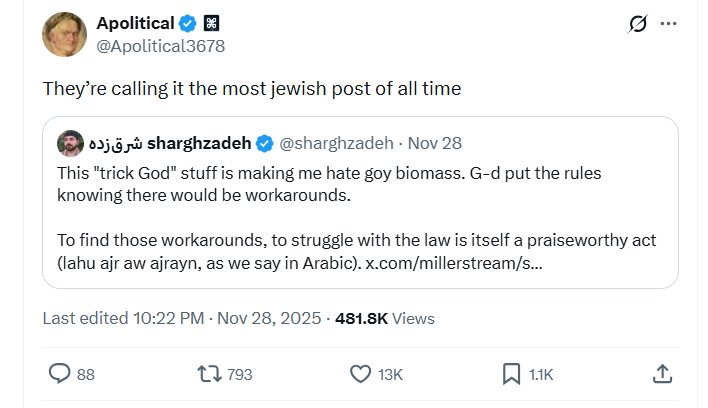
Task: Click sharghzadeh's verified badge
Action: 264,142
